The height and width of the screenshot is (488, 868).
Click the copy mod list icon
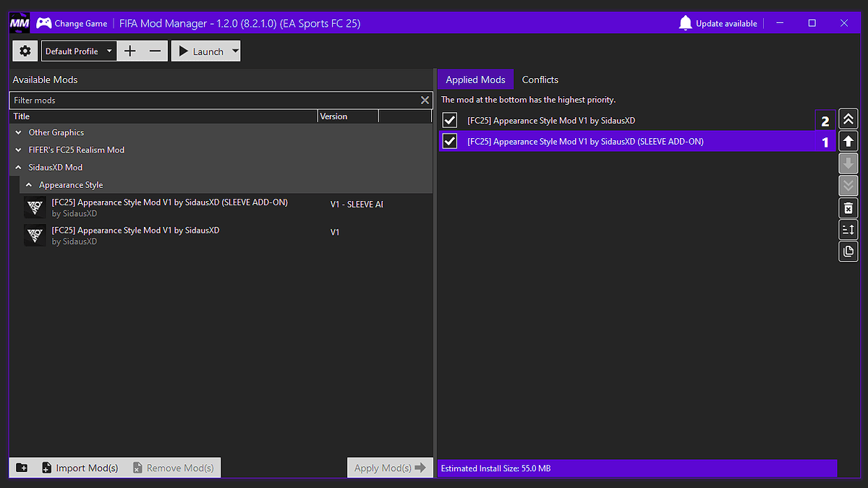coord(848,252)
